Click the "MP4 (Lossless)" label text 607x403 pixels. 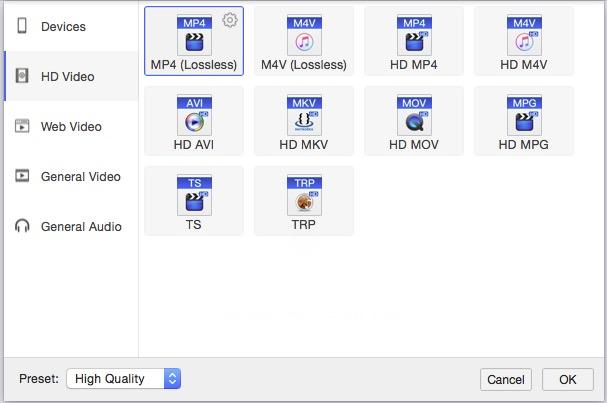[x=194, y=65]
